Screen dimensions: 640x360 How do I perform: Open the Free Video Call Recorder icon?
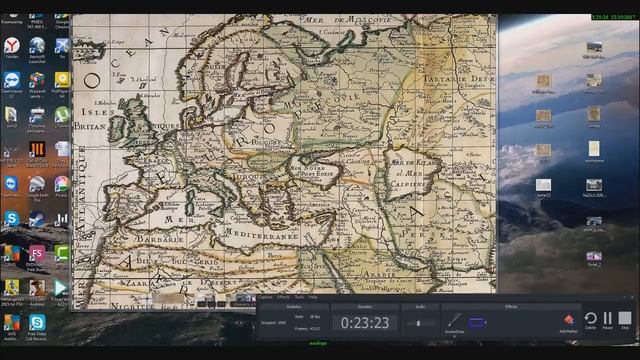[37, 322]
